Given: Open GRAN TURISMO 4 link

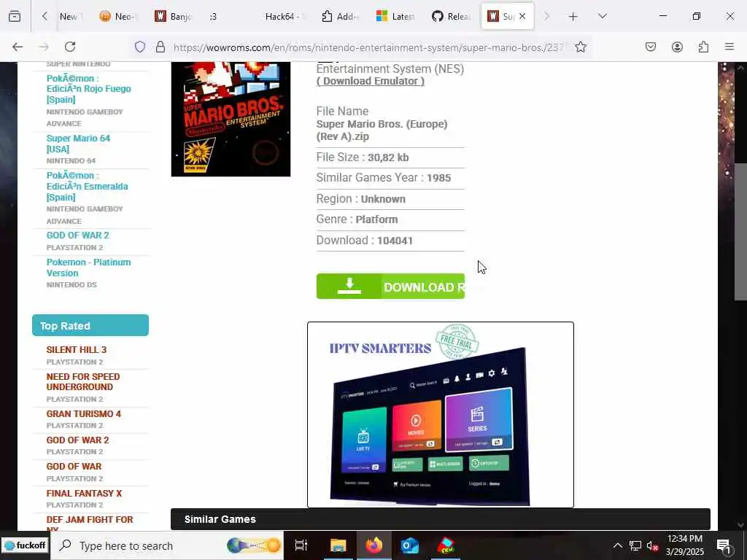Looking at the screenshot, I should tap(83, 414).
